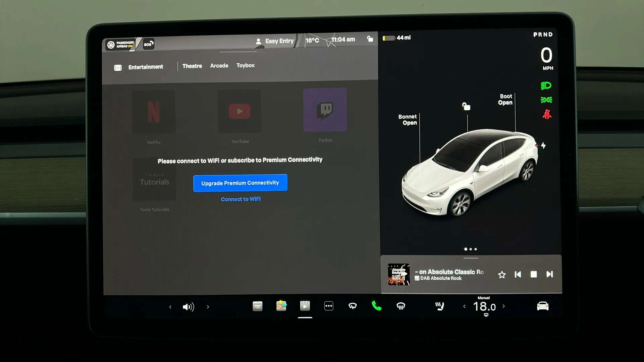This screenshot has height=362, width=644.
Task: Switch to the Toybox tab
Action: [246, 65]
